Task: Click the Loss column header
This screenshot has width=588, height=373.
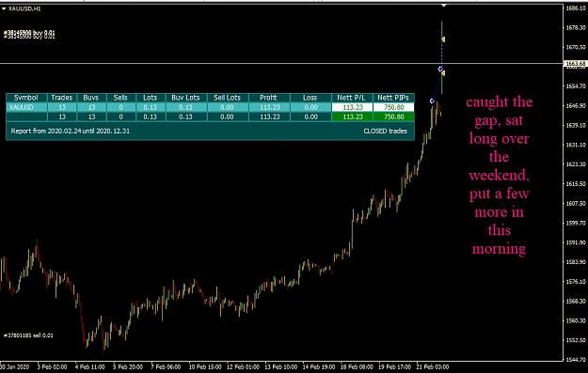Action: point(310,98)
